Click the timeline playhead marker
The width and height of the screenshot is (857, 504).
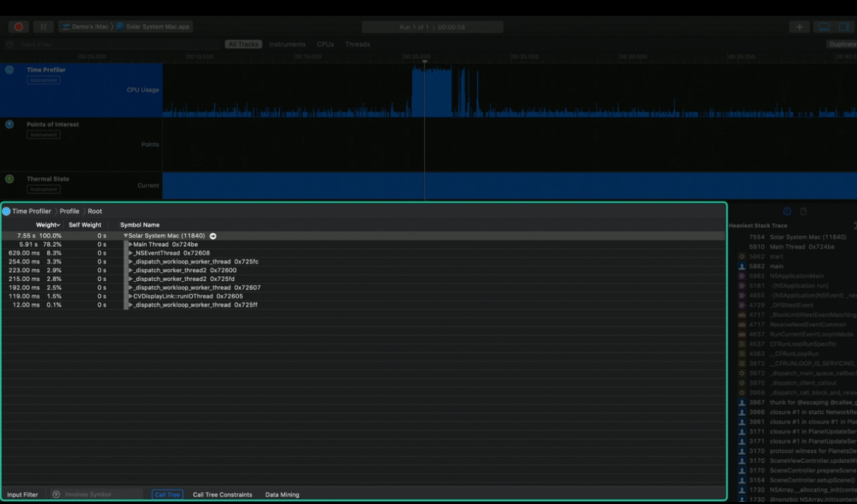point(425,62)
